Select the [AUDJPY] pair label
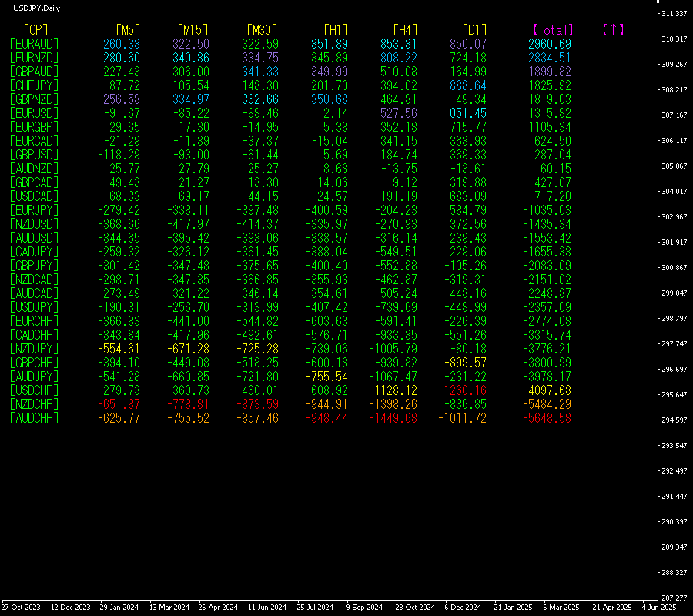Viewport: 693px width, 616px height. click(x=35, y=377)
